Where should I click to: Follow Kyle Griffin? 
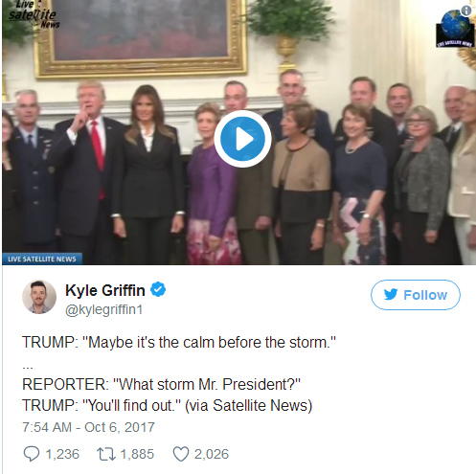(416, 295)
